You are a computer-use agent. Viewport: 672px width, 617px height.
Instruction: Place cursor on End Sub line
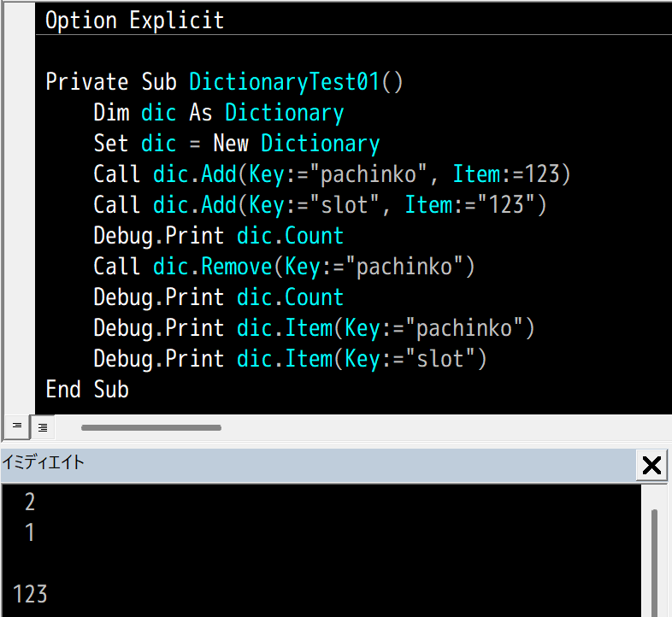coord(87,389)
